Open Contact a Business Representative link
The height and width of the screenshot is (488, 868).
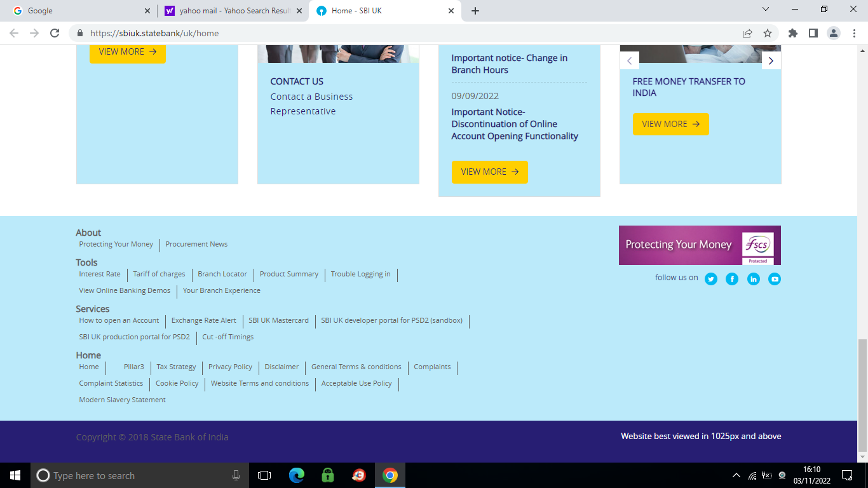click(x=311, y=104)
